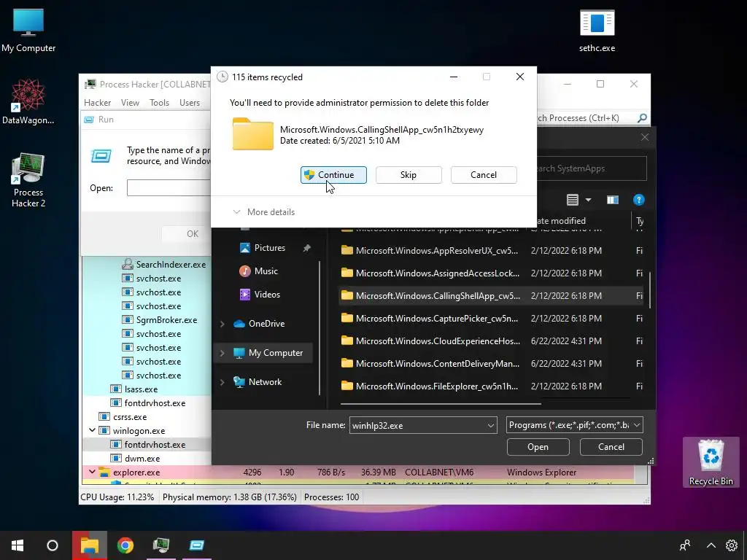
Task: Switch to Process Hacker taskbar icon
Action: (x=161, y=545)
